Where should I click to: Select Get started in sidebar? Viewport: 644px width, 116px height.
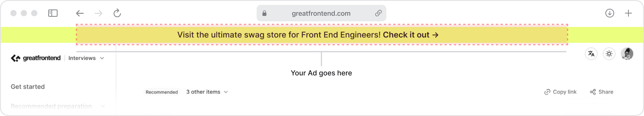point(28,87)
